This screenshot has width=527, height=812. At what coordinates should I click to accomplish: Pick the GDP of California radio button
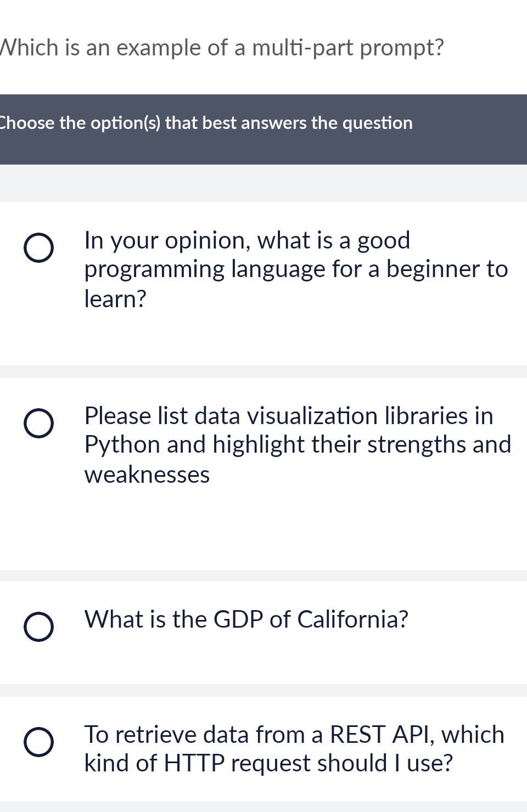(x=38, y=627)
